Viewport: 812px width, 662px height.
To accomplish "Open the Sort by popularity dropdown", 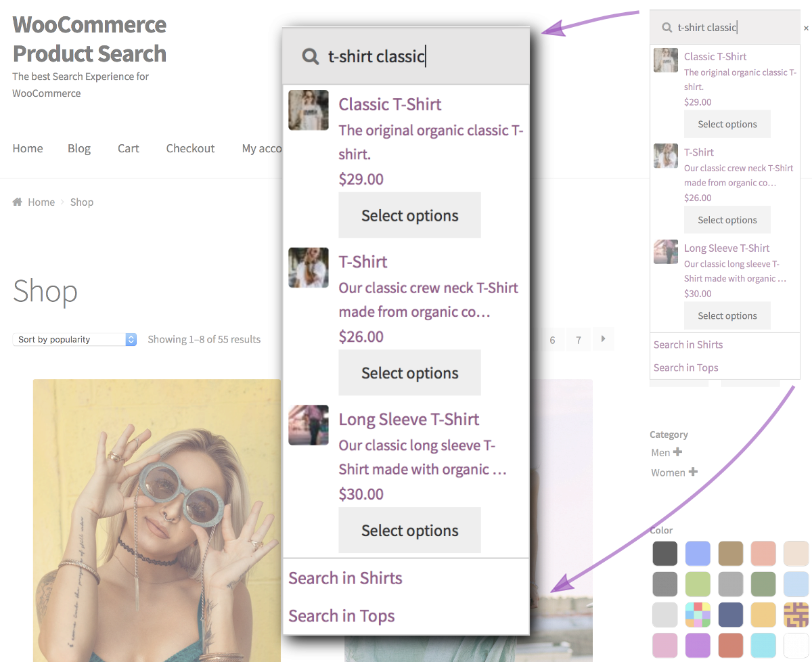I will 74,339.
